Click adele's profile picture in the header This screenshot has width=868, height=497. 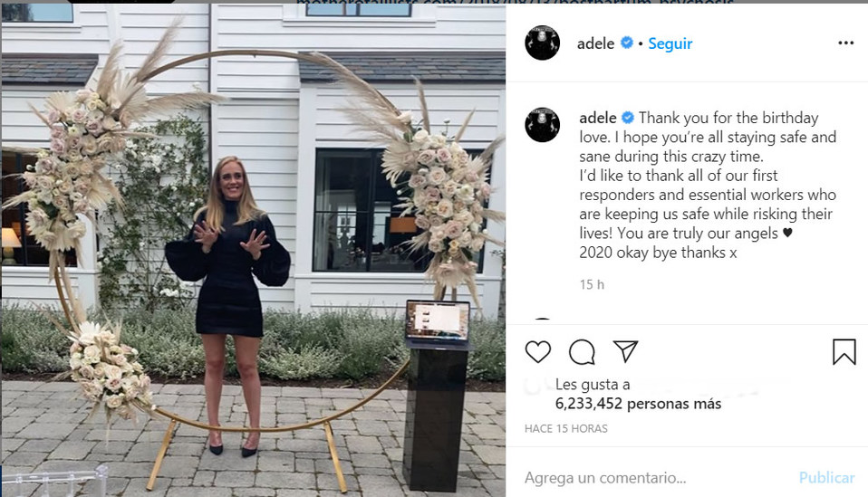pos(542,43)
